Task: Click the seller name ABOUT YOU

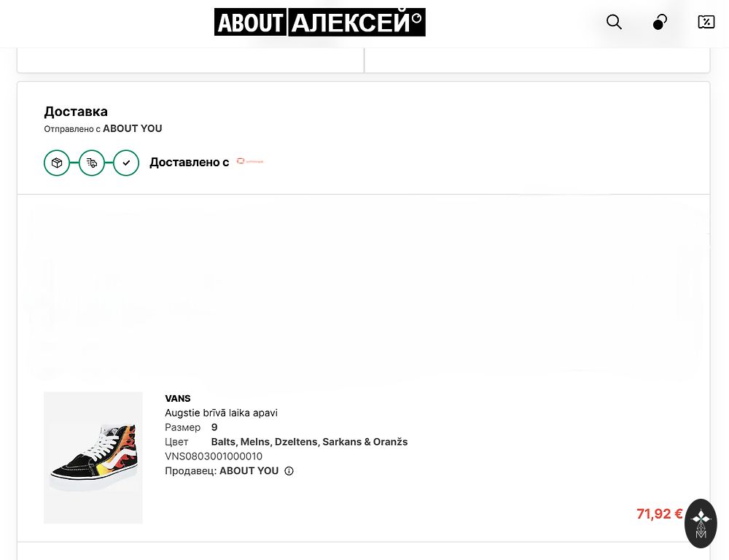Action: pos(249,471)
